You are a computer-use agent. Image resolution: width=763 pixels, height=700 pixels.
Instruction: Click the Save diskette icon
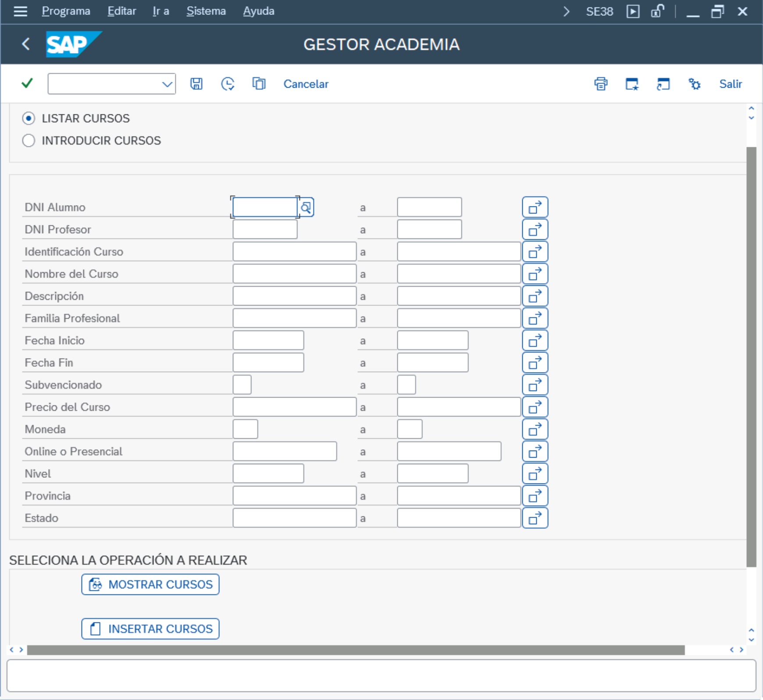coord(196,84)
